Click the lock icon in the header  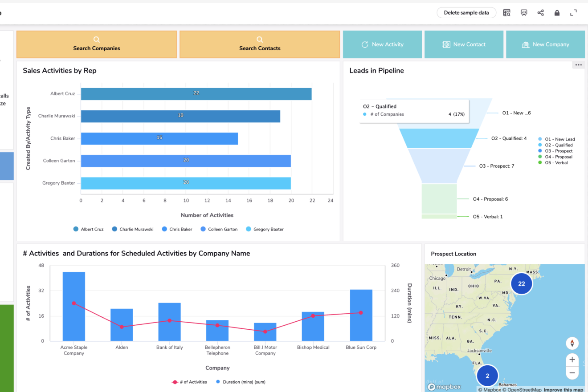[x=557, y=13]
